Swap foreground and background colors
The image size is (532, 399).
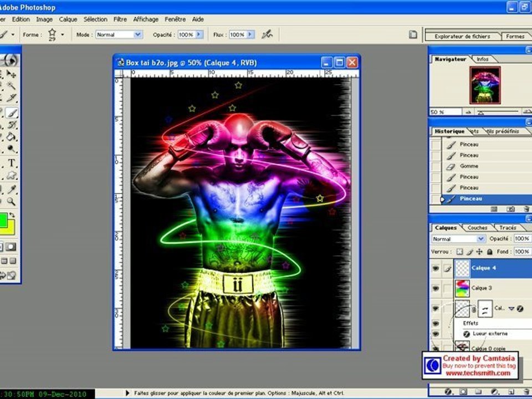[x=12, y=215]
